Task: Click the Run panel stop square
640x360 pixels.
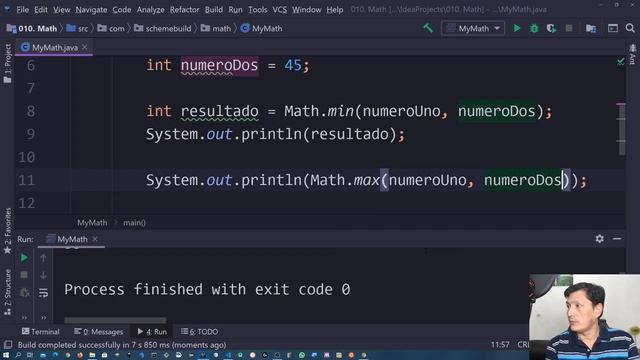Action: (x=24, y=276)
